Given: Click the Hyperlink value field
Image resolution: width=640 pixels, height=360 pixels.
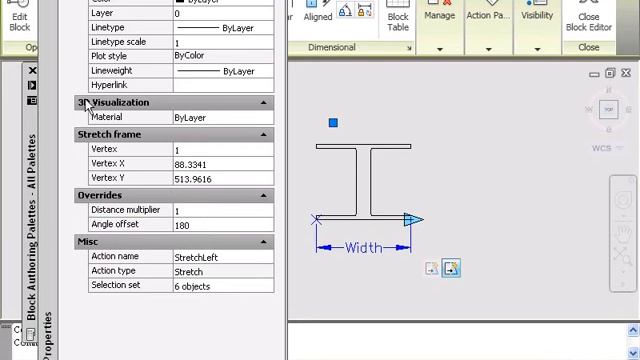Looking at the screenshot, I should click(x=223, y=85).
